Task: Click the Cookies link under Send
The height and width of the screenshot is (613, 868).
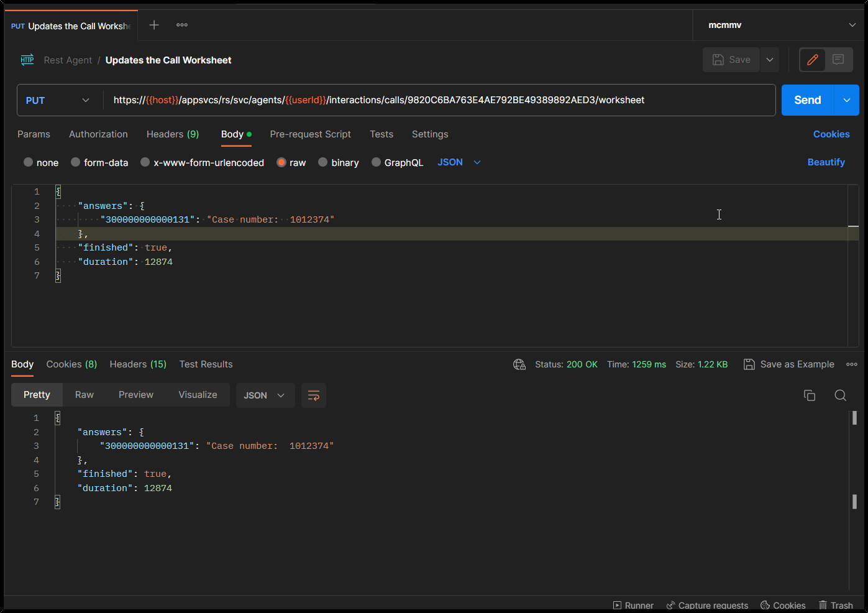Action: (x=831, y=134)
